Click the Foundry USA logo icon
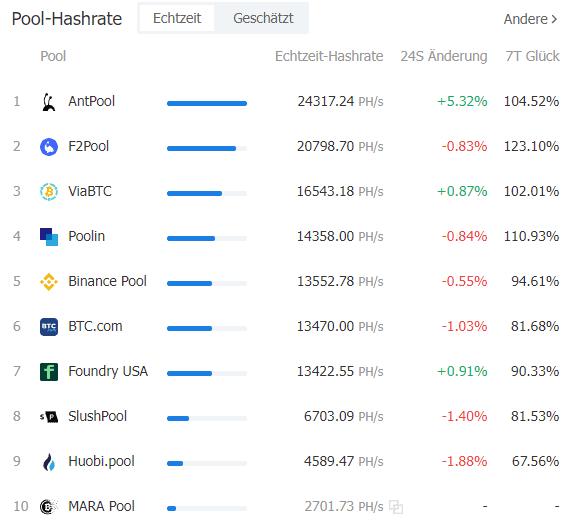The width and height of the screenshot is (576, 529). (x=49, y=372)
